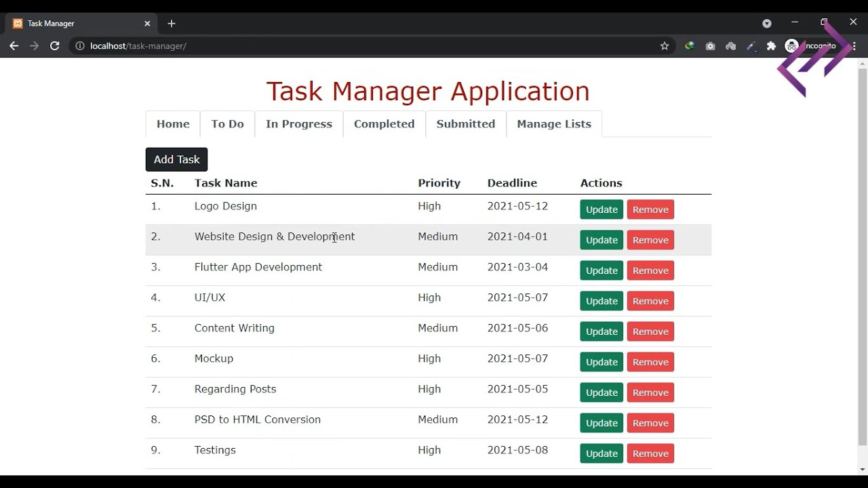
Task: Update the Testings task
Action: point(601,453)
